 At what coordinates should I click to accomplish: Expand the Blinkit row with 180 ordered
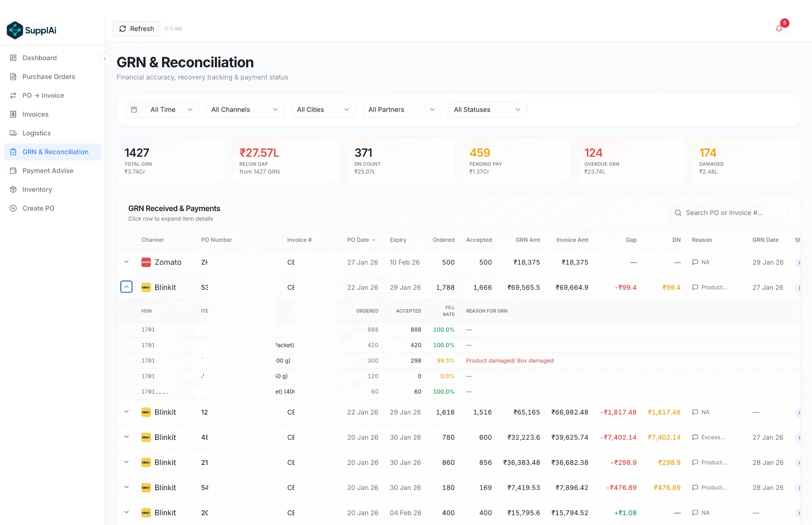126,487
